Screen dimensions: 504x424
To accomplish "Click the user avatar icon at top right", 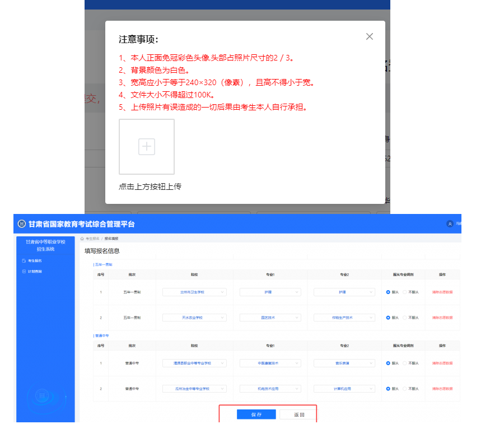I will pos(450,224).
